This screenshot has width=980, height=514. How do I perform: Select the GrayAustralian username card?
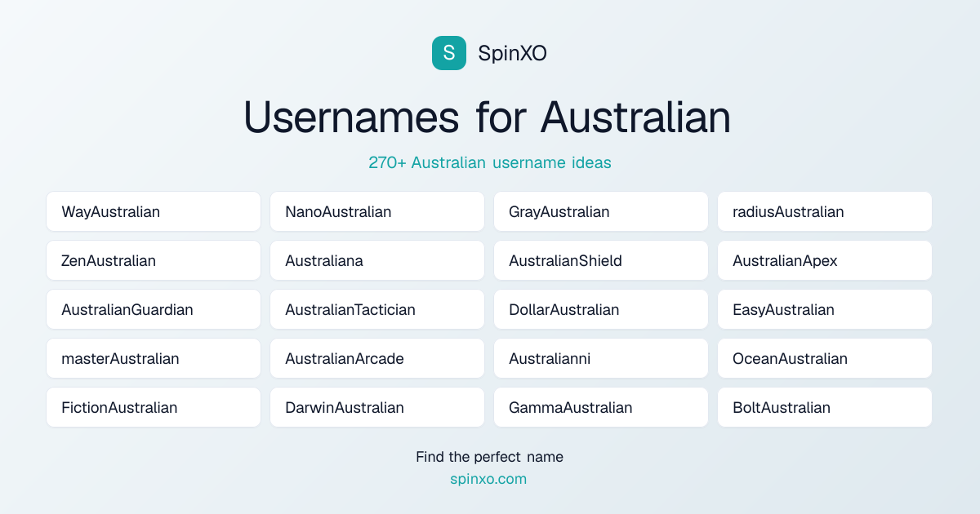click(x=601, y=211)
